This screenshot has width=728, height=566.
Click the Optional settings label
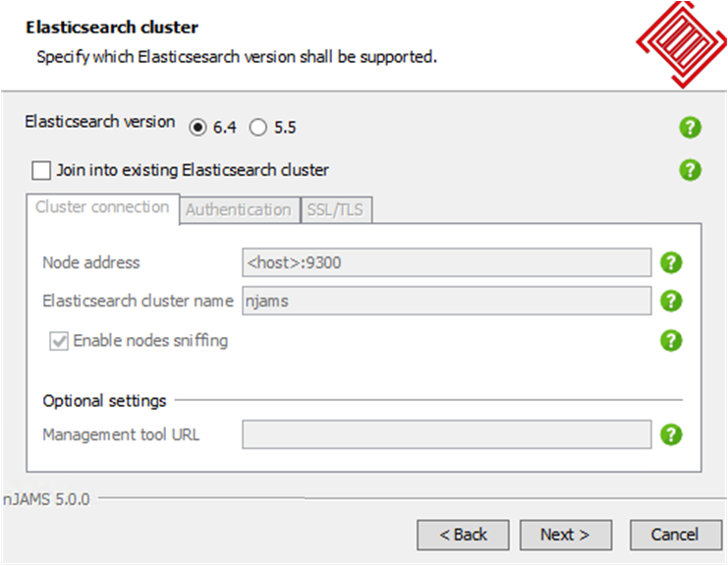pos(104,401)
